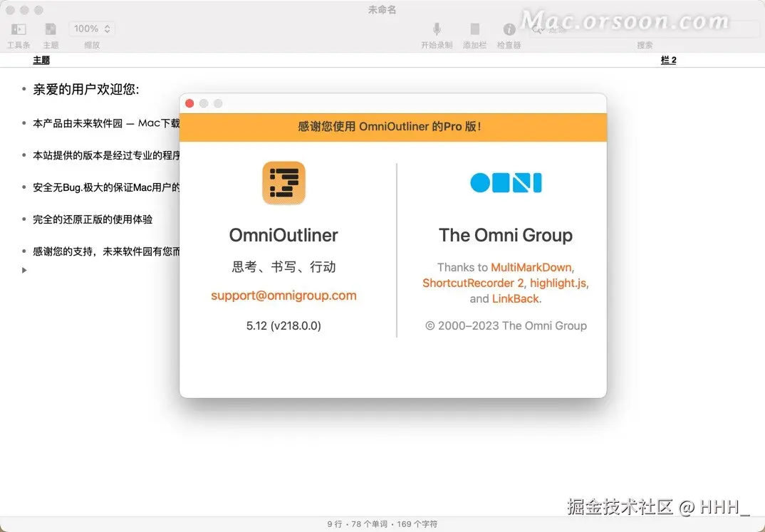Select the row starting 本产品由未来软件园
765x532 pixels.
point(106,123)
